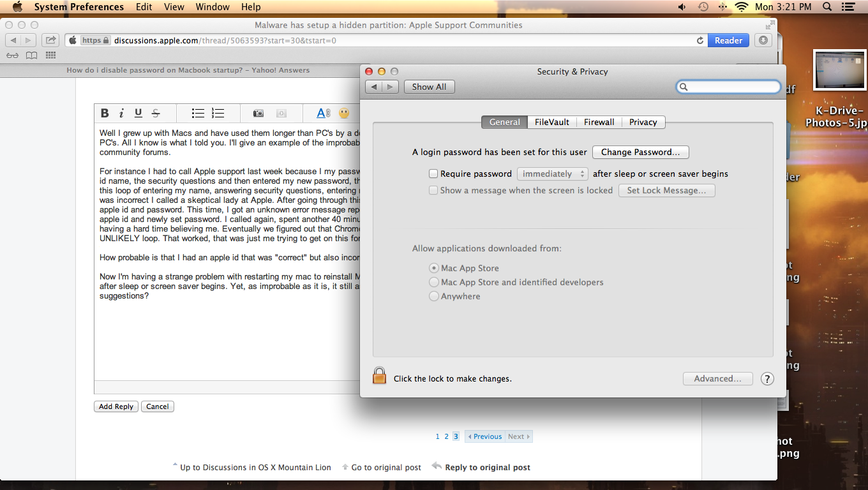Click Change Password button
This screenshot has width=868, height=490.
641,152
